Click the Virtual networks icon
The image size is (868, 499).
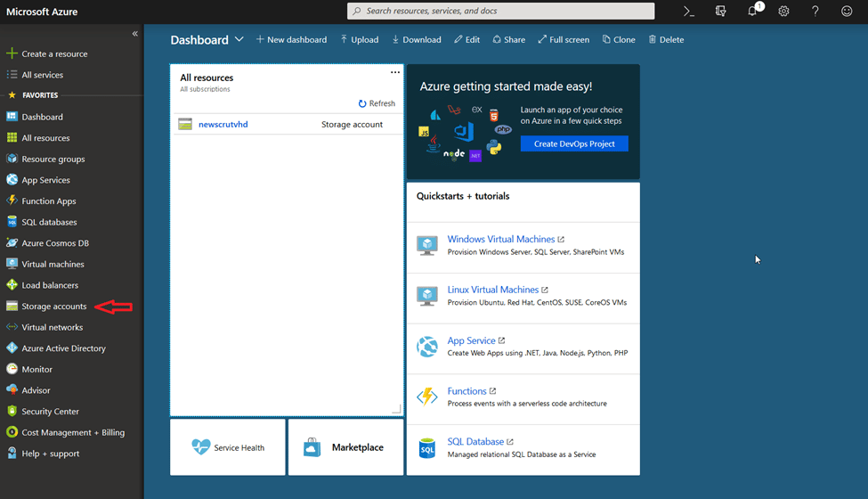click(12, 327)
